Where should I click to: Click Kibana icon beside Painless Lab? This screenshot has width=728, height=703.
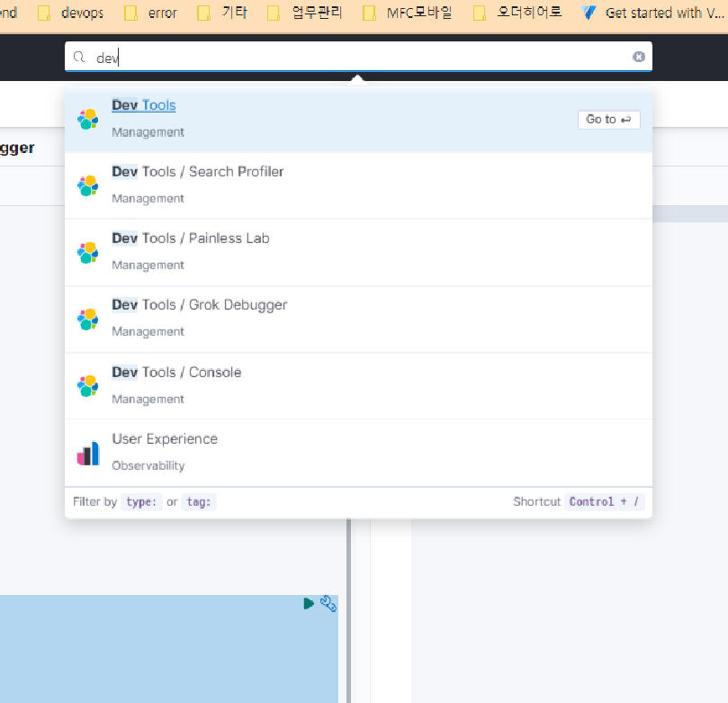pyautogui.click(x=88, y=253)
